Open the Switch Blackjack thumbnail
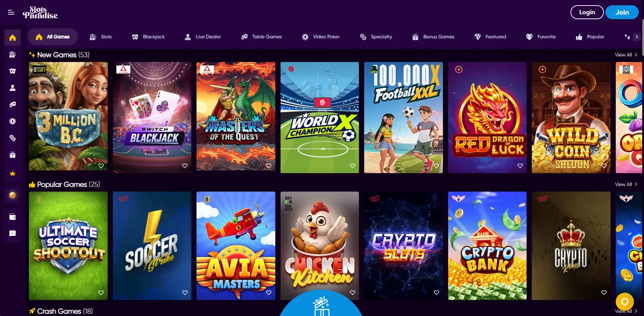The height and width of the screenshot is (316, 644). [152, 118]
